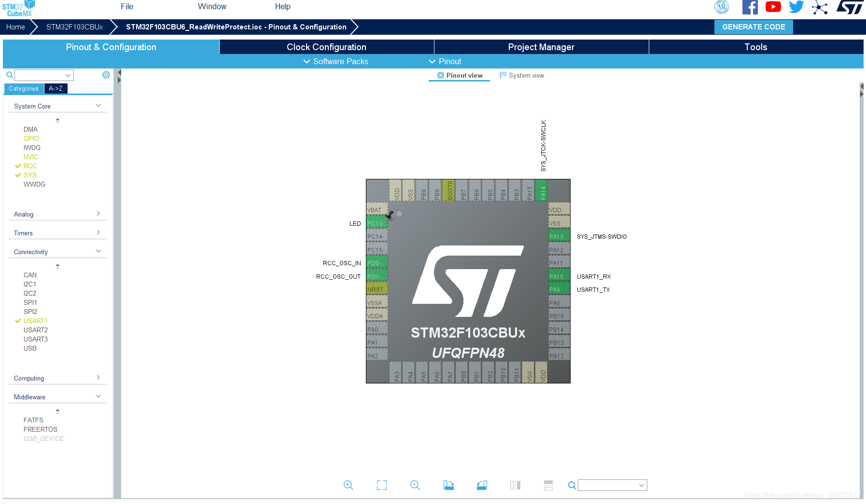This screenshot has height=504, width=866.
Task: Zoom in on the pinout view
Action: coord(349,485)
